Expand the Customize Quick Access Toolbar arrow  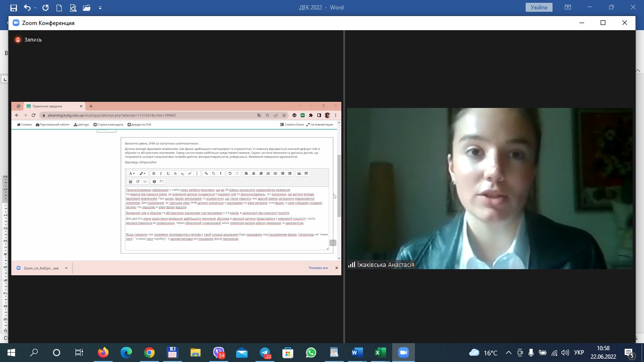pyautogui.click(x=100, y=8)
